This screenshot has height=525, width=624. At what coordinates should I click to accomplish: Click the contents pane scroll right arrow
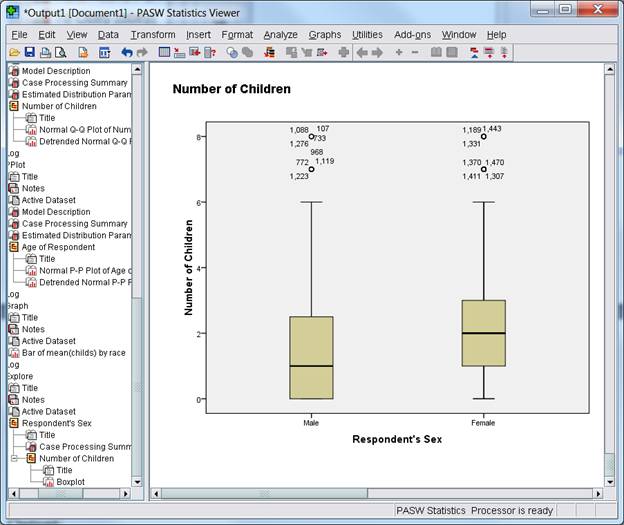598,494
